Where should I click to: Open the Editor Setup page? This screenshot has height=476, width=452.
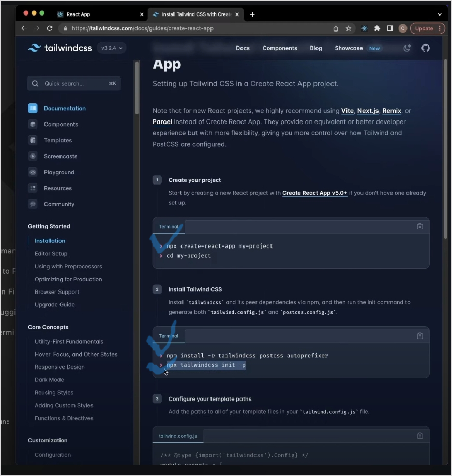click(x=51, y=253)
